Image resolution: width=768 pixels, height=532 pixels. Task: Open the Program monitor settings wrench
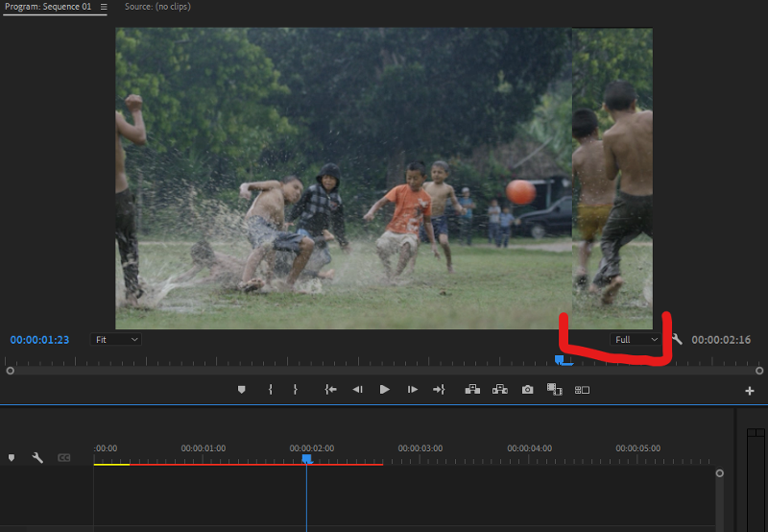[x=677, y=339]
